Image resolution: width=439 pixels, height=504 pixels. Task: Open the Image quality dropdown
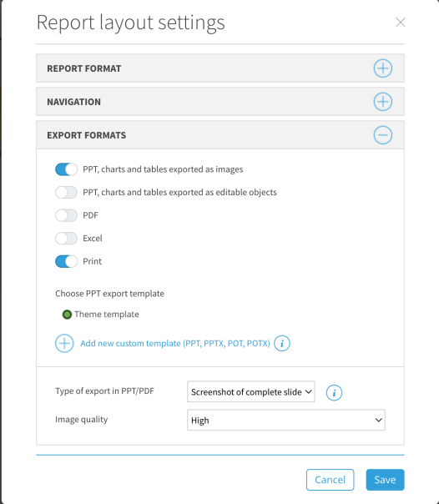[286, 420]
